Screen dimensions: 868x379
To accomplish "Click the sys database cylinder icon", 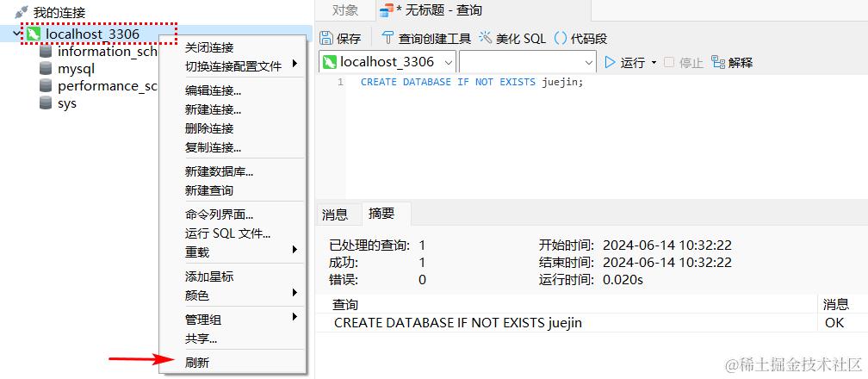I will click(x=46, y=103).
